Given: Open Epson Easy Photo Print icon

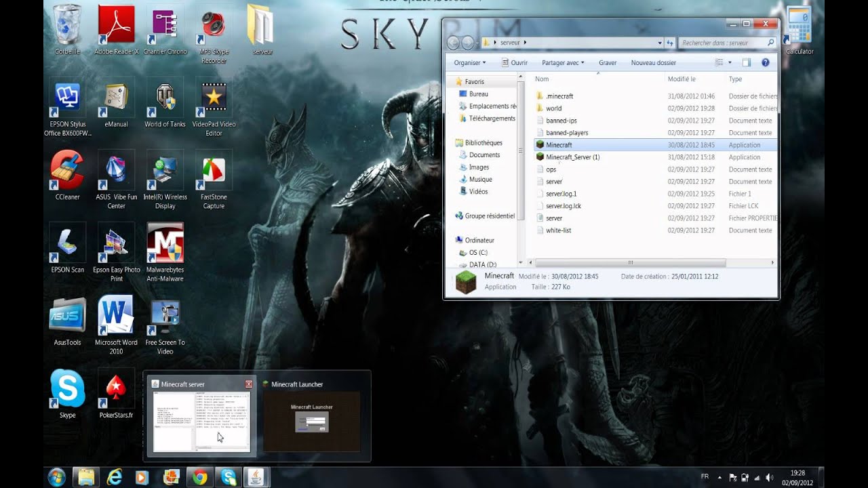Looking at the screenshot, I should click(116, 252).
